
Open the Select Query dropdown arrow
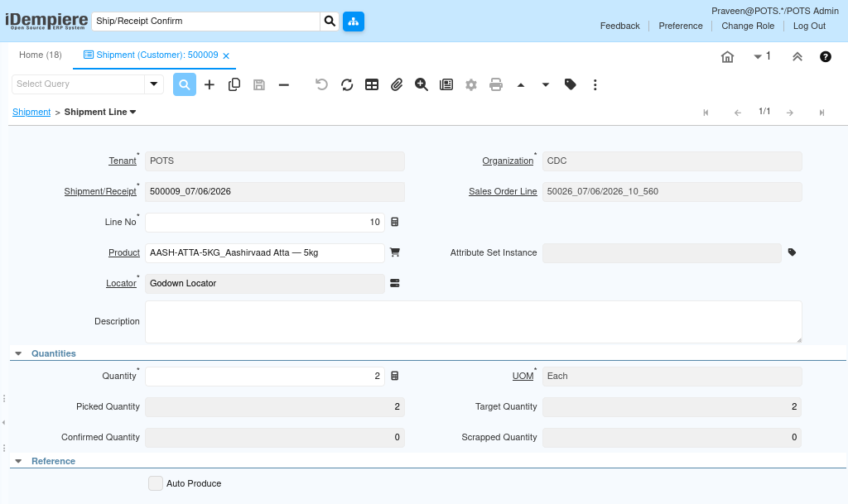[153, 84]
